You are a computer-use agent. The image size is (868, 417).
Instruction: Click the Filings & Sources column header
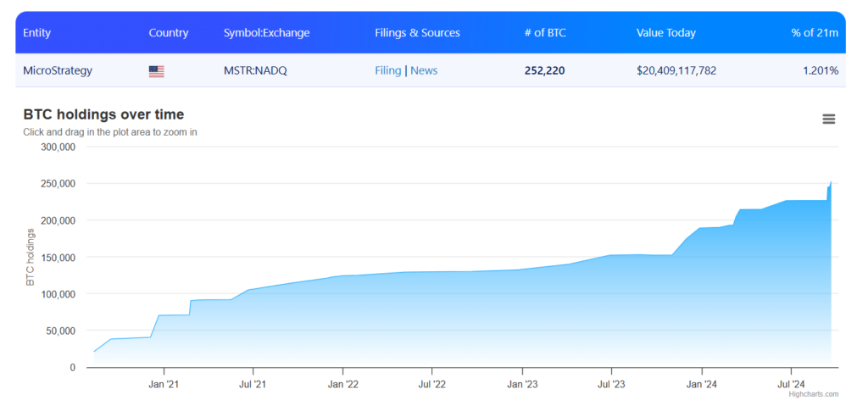[x=417, y=33]
